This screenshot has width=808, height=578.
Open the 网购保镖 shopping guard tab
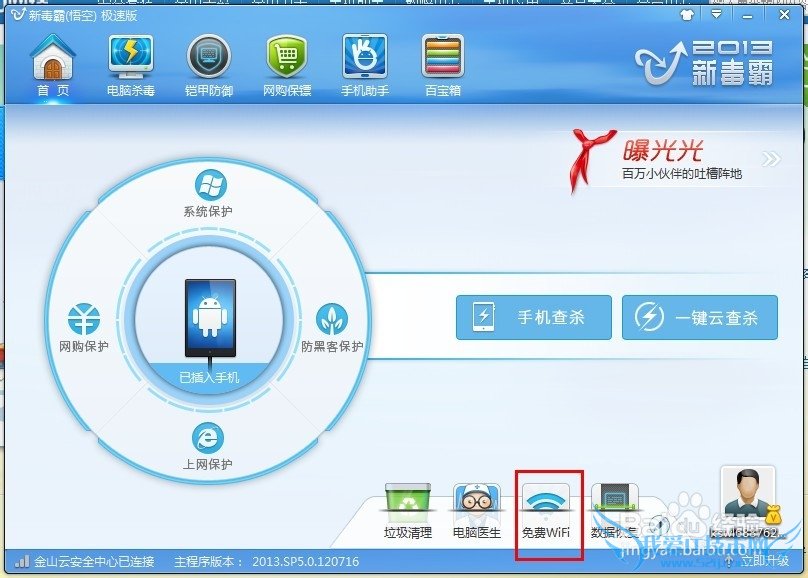[287, 65]
